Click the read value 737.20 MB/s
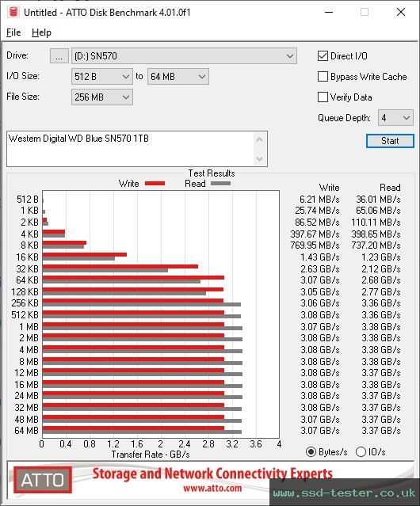 (x=376, y=245)
